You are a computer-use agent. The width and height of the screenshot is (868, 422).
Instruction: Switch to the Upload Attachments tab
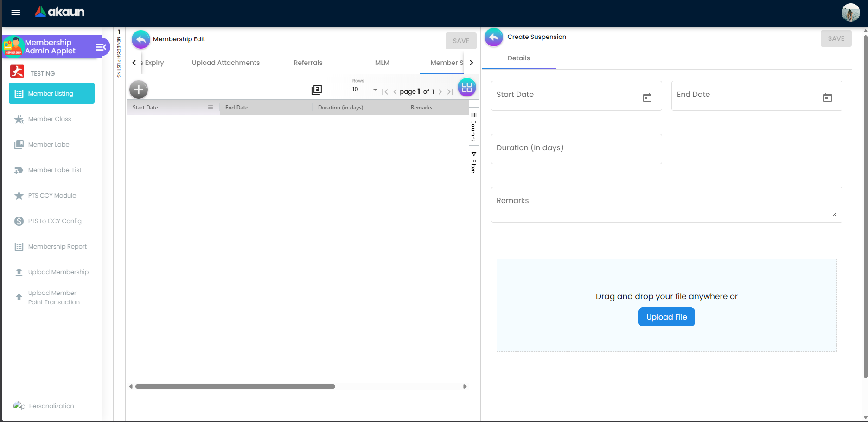[226, 63]
